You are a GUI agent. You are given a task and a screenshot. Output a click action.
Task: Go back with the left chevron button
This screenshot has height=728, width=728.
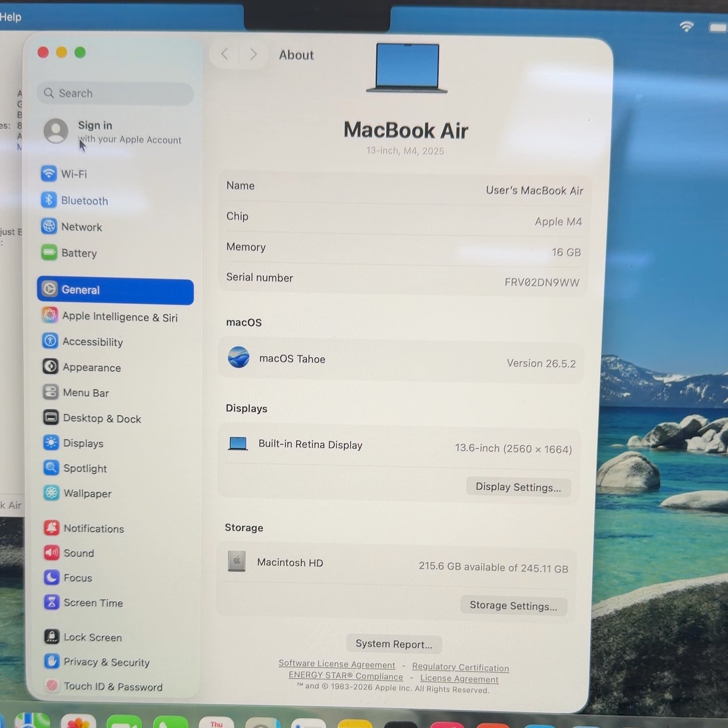click(225, 54)
